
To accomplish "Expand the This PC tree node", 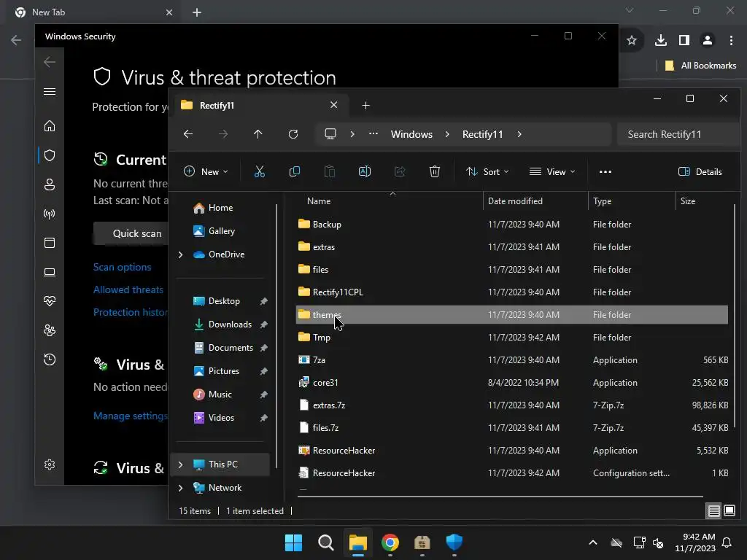I will coord(181,464).
